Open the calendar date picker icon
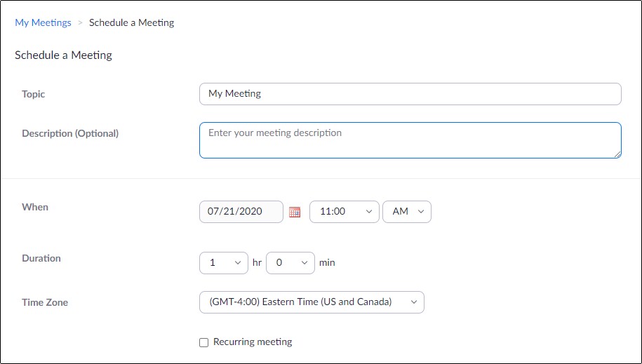Image resolution: width=642 pixels, height=364 pixels. point(295,212)
